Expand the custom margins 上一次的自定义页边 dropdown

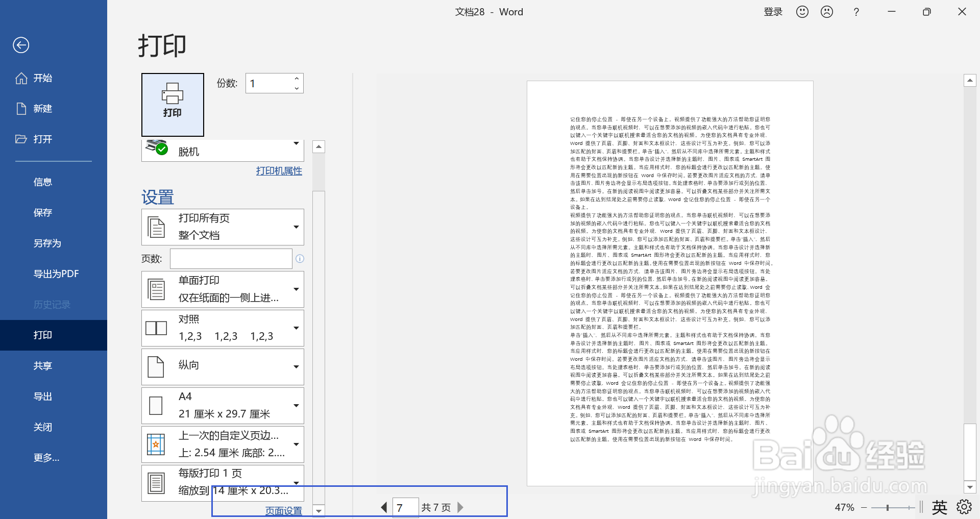click(223, 444)
